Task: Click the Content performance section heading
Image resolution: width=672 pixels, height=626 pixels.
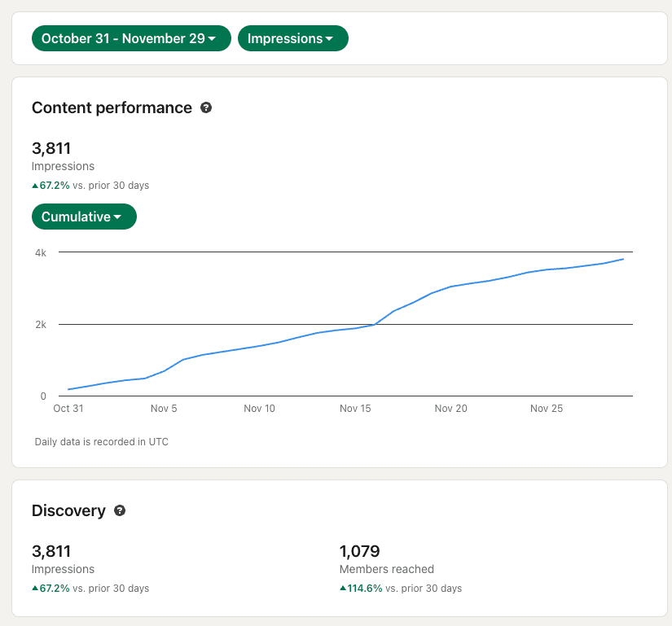Action: (112, 107)
